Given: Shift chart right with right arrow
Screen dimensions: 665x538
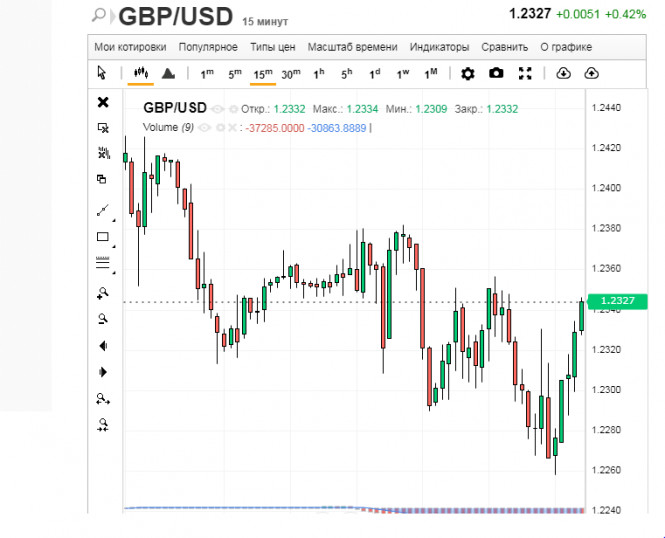Looking at the screenshot, I should point(103,372).
